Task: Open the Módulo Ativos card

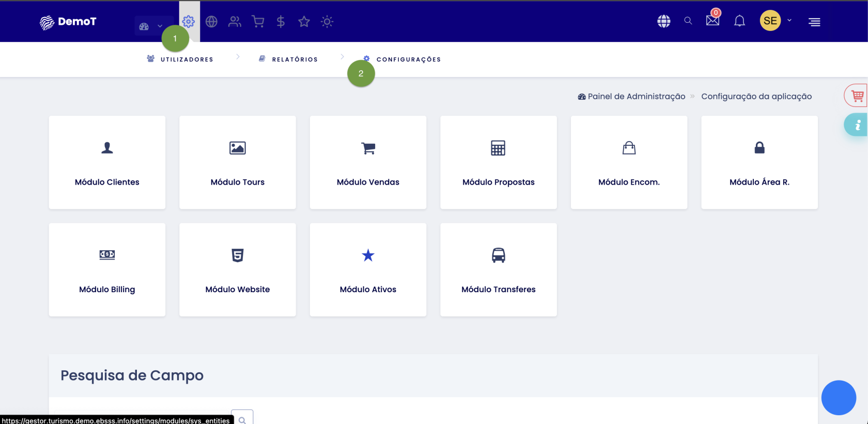Action: click(368, 270)
